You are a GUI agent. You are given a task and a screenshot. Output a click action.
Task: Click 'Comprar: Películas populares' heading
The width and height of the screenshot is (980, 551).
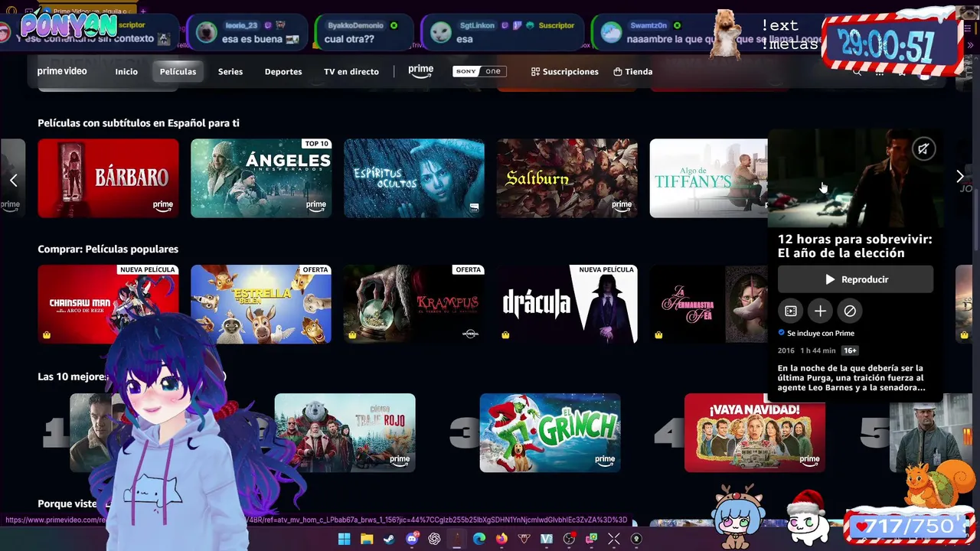click(x=108, y=249)
